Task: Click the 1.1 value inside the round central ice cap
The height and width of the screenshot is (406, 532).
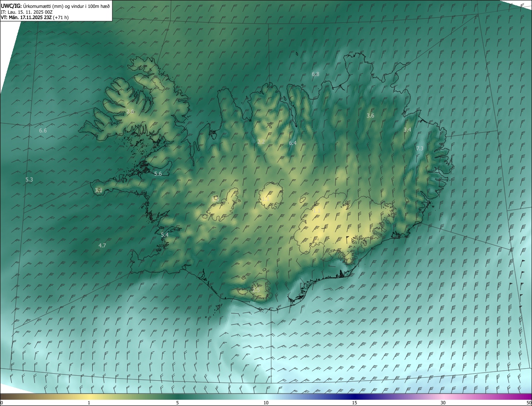Action: point(266,199)
